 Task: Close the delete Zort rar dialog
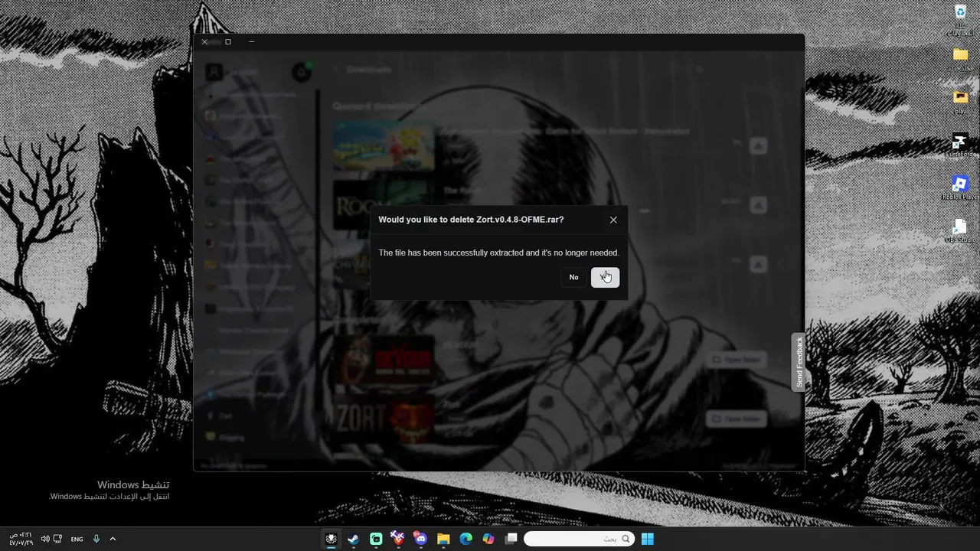pos(613,220)
